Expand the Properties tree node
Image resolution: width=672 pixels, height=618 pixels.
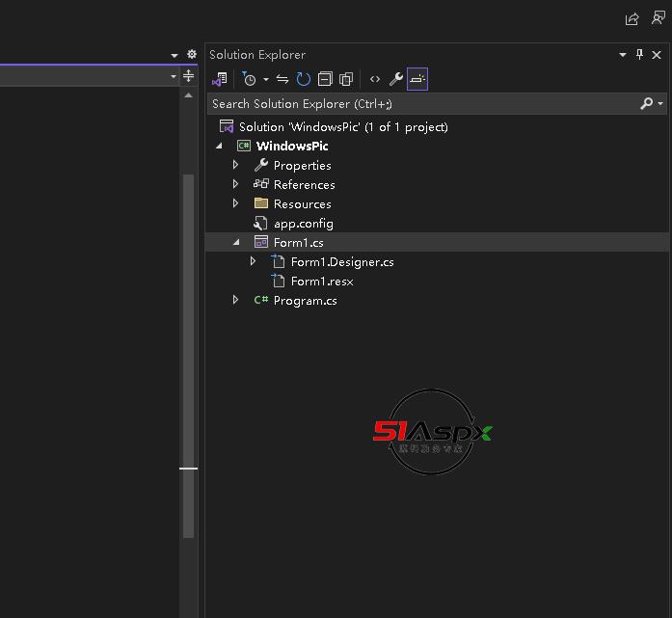pos(236,165)
